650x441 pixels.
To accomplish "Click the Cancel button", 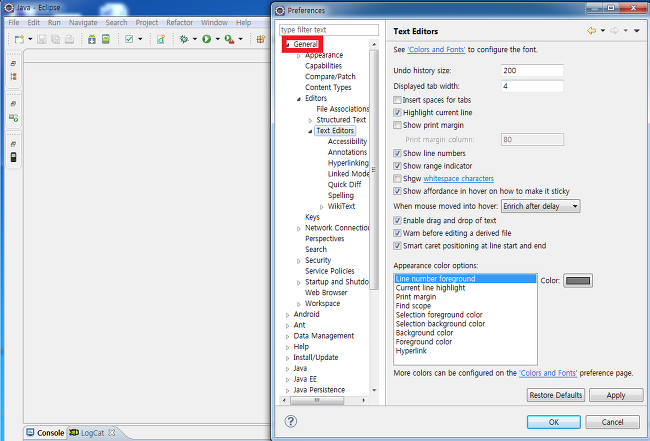I will click(x=612, y=422).
